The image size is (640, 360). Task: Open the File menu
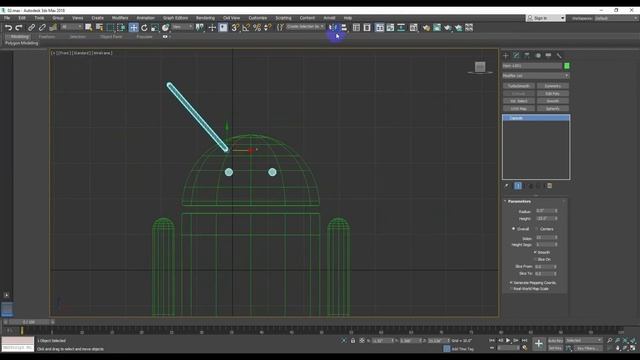(x=7, y=18)
